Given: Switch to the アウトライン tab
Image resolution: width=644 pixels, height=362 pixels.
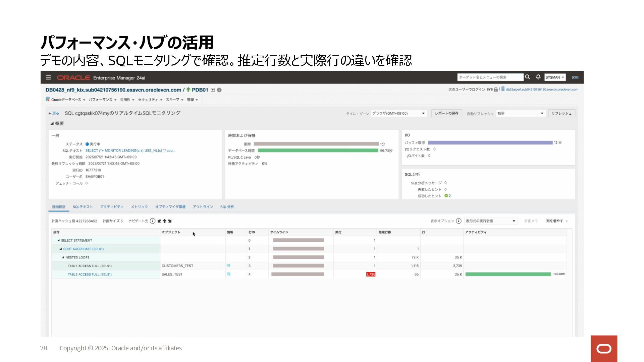Looking at the screenshot, I should tap(203, 207).
